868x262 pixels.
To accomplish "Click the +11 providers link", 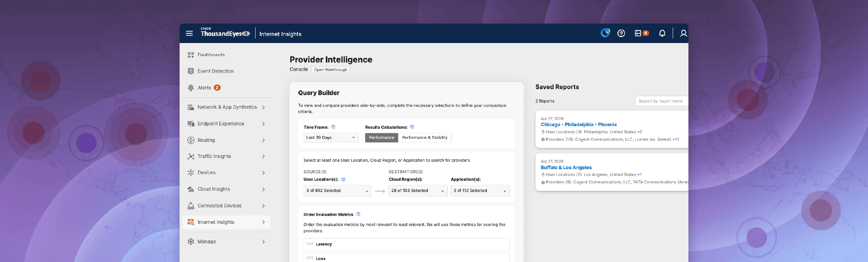I will coord(676,139).
